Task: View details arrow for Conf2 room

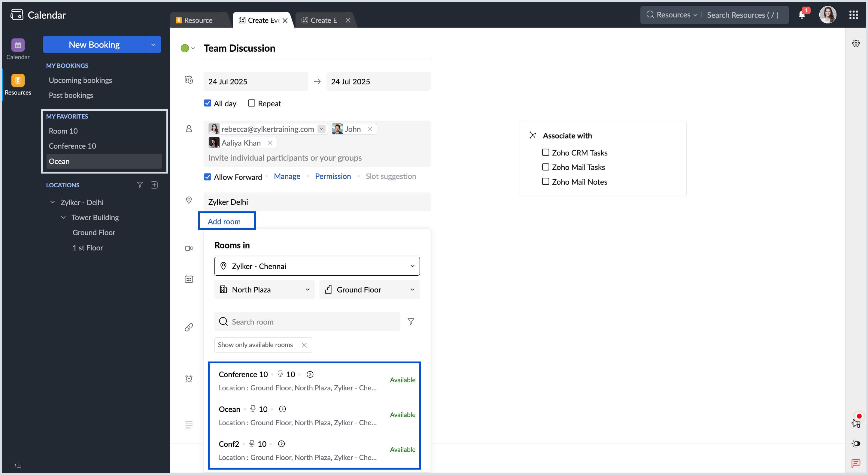Action: point(281,444)
